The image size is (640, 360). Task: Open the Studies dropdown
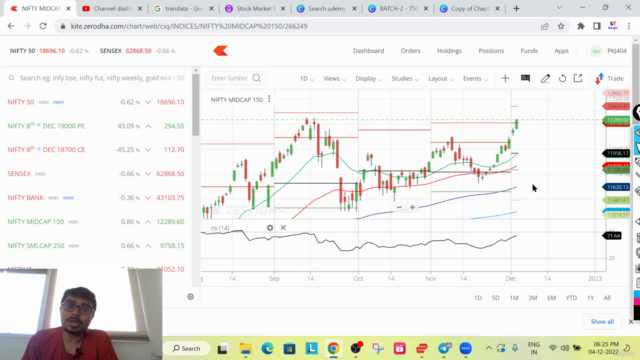[405, 78]
